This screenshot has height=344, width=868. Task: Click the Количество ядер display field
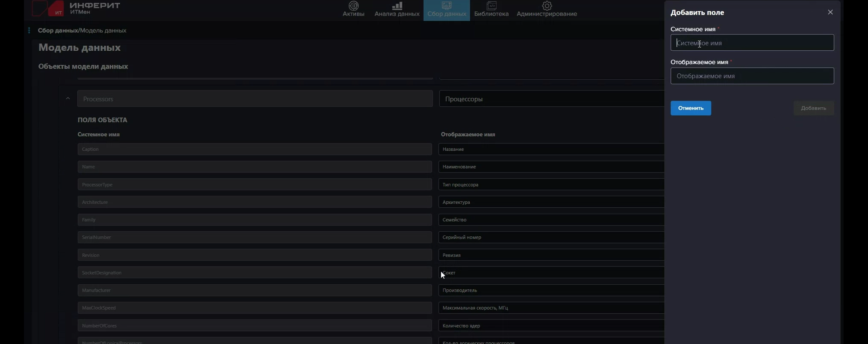(x=552, y=325)
